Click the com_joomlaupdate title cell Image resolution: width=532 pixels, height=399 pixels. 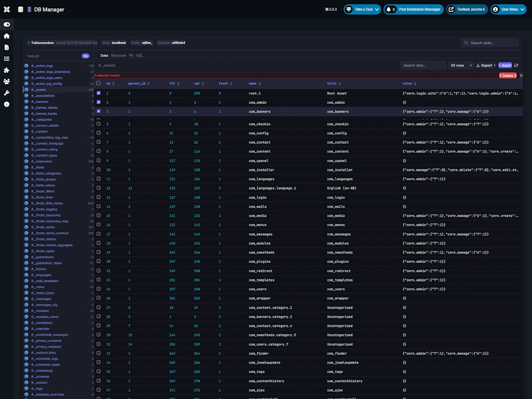pyautogui.click(x=342, y=363)
